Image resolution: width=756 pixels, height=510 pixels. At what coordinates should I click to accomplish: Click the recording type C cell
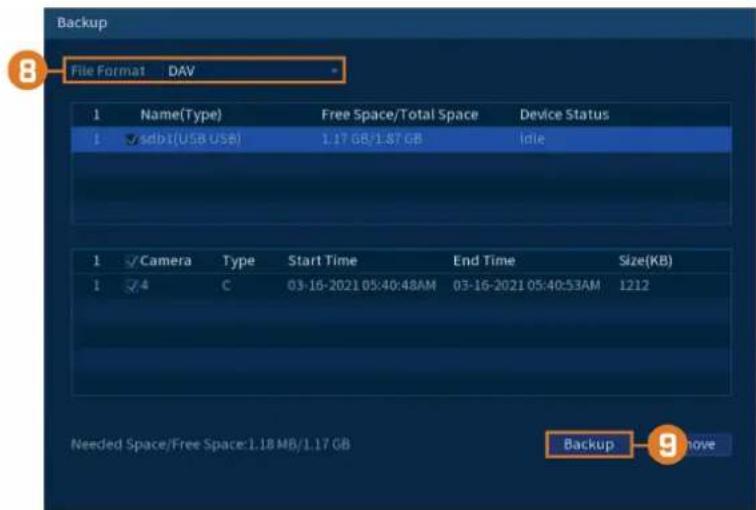click(226, 286)
